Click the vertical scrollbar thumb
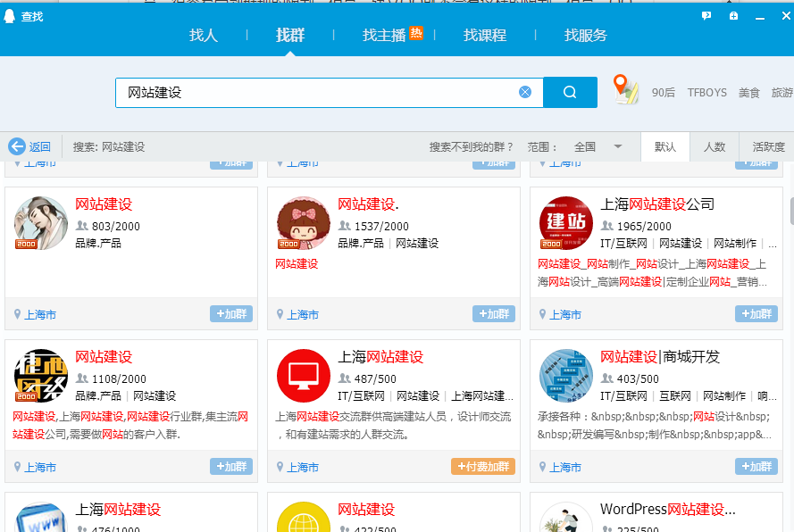 [792, 211]
